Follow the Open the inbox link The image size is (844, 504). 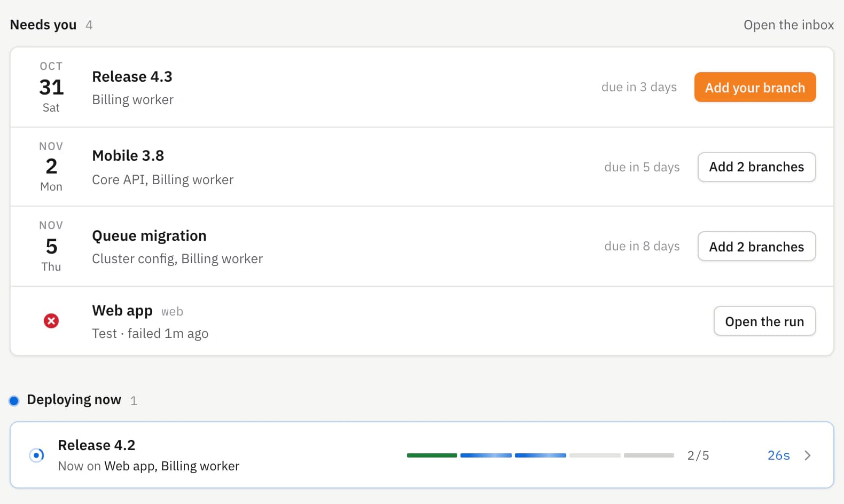tap(788, 25)
